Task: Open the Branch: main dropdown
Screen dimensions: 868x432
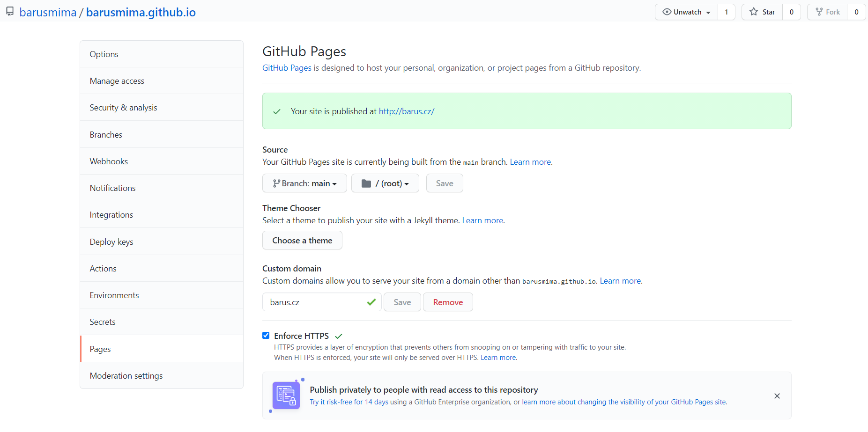Action: point(304,183)
